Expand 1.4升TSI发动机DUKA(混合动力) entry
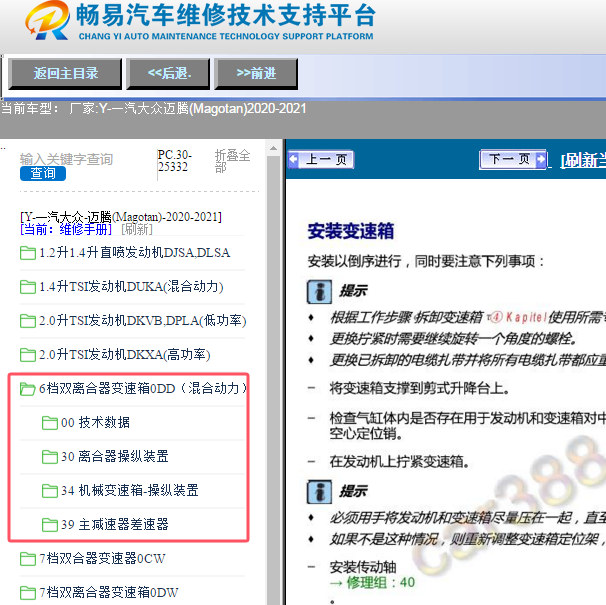Screen dimensions: 606x605 pyautogui.click(x=131, y=286)
